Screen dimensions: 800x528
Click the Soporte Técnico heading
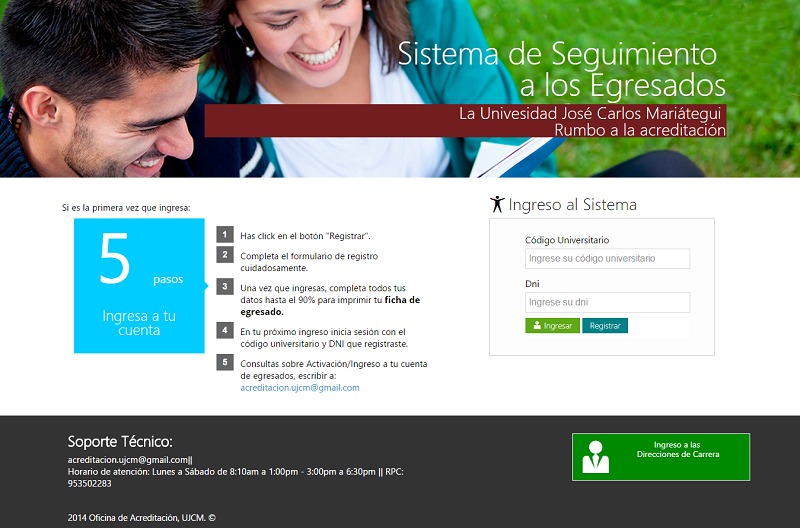(x=120, y=442)
